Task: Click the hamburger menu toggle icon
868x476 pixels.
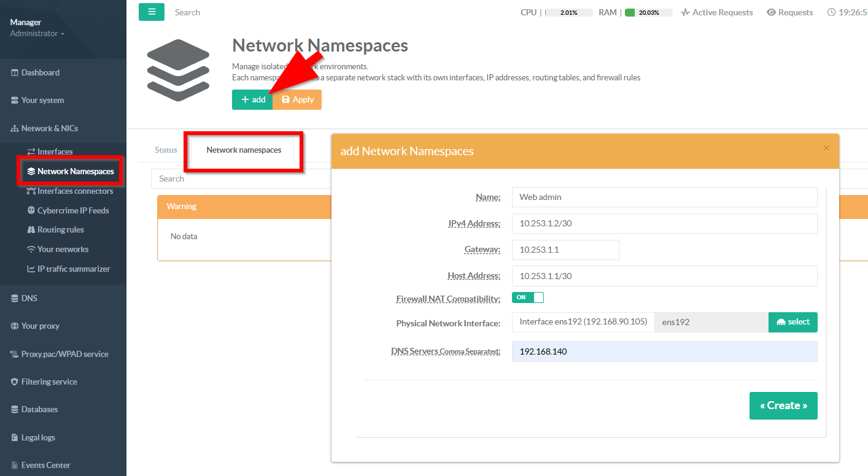Action: (x=151, y=12)
